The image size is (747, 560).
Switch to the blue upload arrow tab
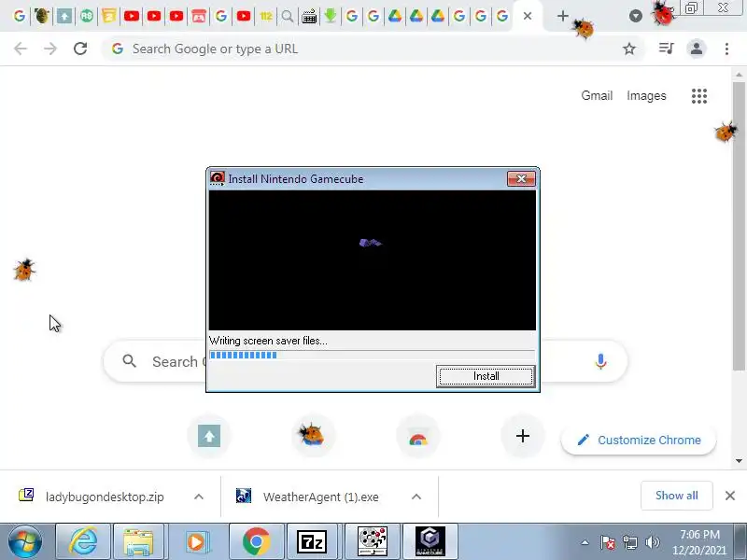point(64,16)
